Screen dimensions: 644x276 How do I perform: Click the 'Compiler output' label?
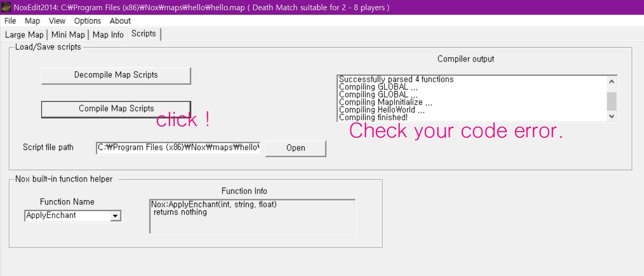466,59
